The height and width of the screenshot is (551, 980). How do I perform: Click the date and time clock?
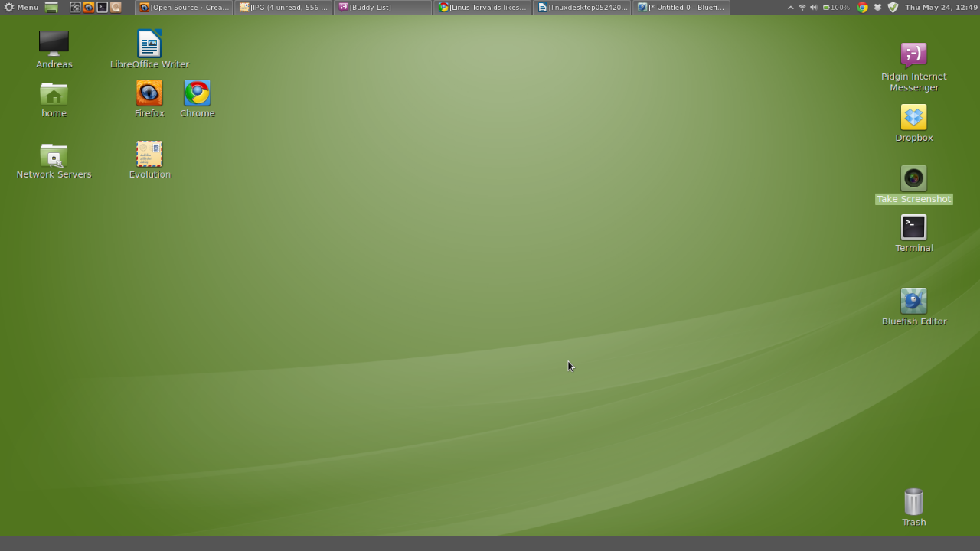[941, 8]
